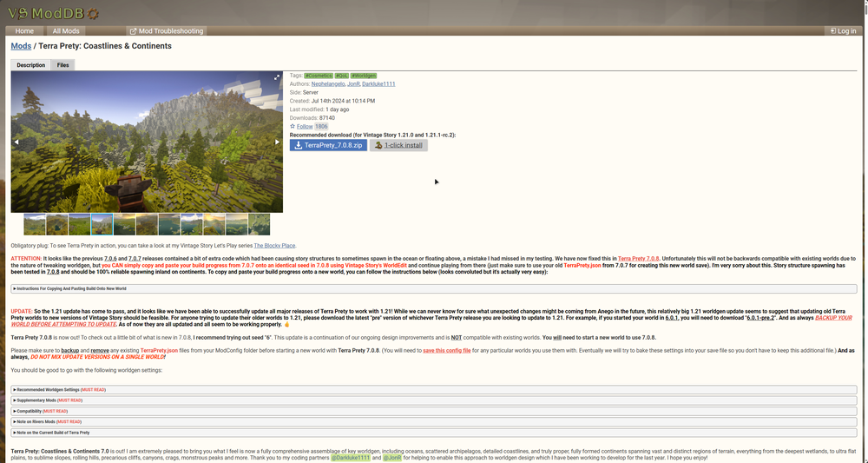Screen dimensions: 868x463
Task: Filter by the #Cosmetics tag
Action: tap(319, 76)
